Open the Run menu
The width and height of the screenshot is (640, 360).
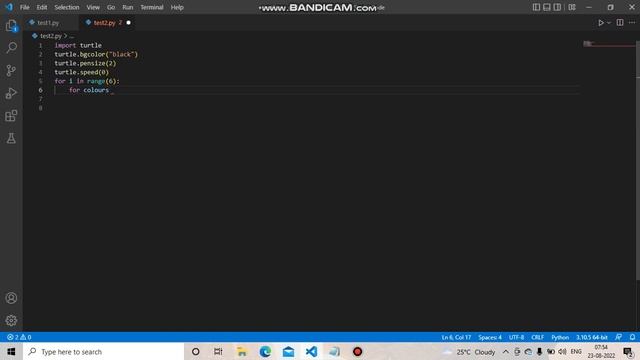point(128,7)
